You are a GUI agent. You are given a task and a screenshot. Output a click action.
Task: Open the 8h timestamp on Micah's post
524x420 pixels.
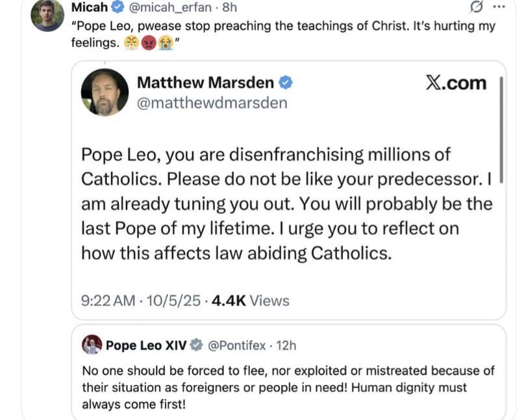pyautogui.click(x=229, y=8)
